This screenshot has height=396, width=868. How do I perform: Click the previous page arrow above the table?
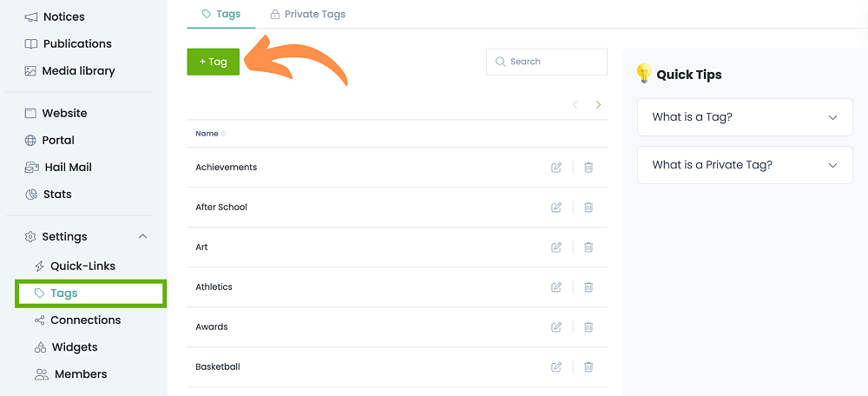pyautogui.click(x=575, y=105)
